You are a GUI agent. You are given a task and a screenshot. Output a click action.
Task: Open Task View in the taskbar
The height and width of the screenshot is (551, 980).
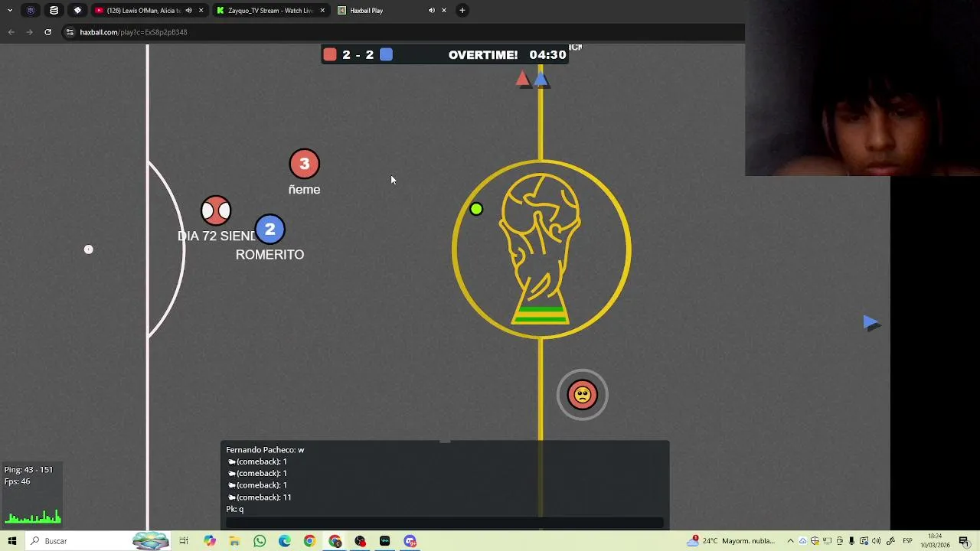point(184,541)
